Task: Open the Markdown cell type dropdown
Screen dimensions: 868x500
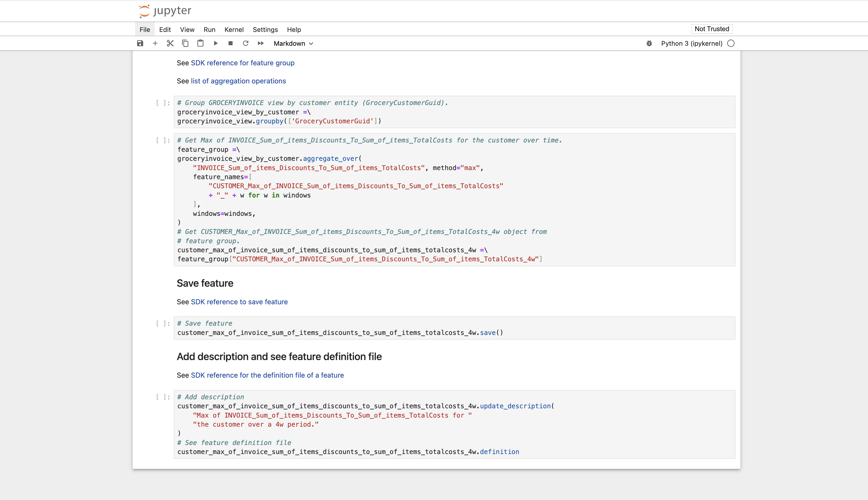Action: [x=293, y=43]
